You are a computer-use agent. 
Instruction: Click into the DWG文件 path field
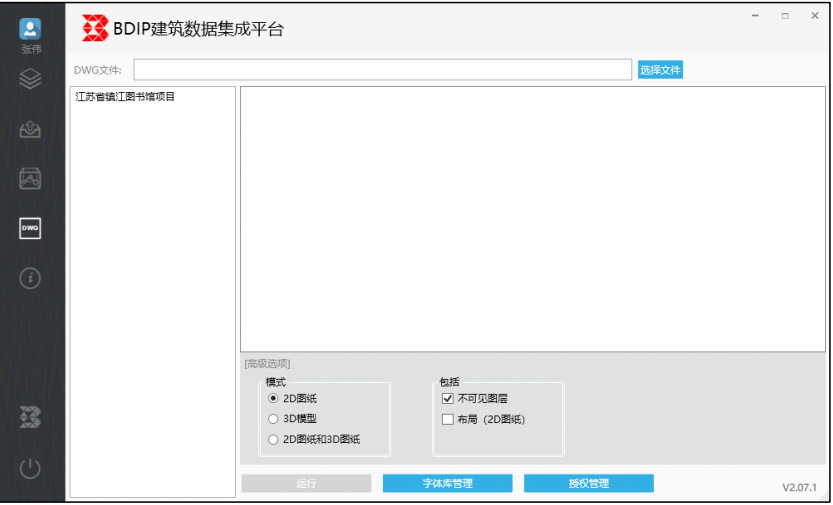382,70
